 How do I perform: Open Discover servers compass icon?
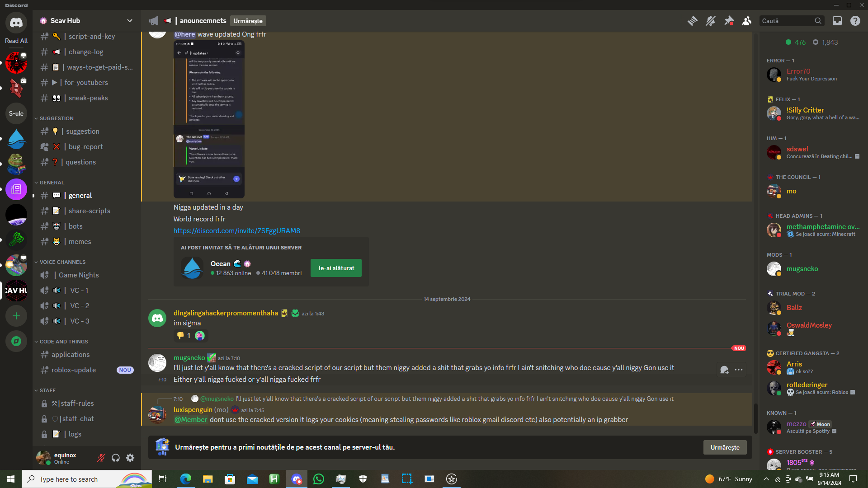(16, 341)
